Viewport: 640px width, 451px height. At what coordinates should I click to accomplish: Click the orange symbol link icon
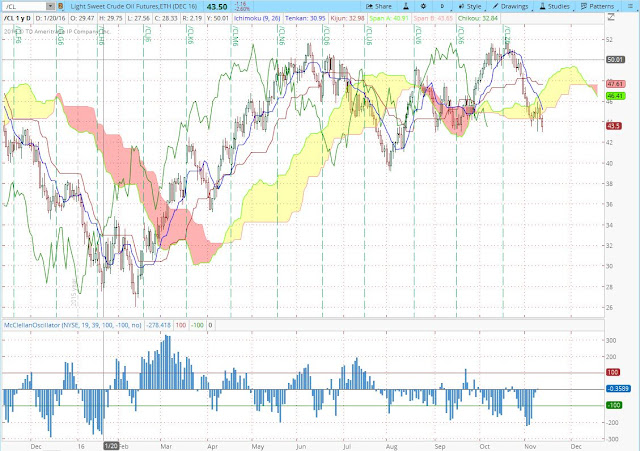tap(60, 7)
